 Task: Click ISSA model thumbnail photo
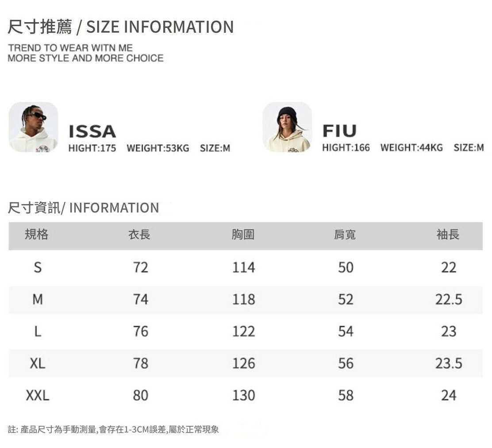tap(34, 127)
